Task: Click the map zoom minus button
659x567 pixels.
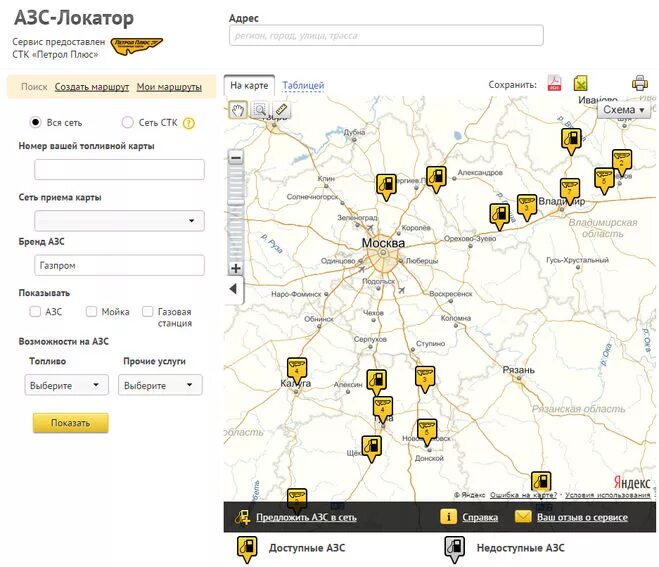Action: pyautogui.click(x=236, y=158)
